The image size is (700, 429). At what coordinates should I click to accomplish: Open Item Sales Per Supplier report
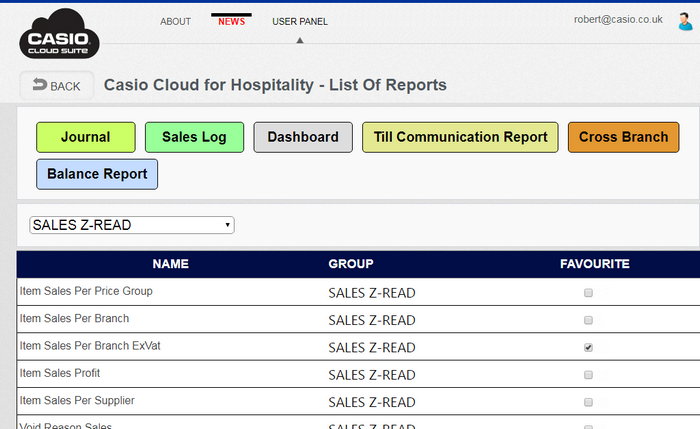click(x=77, y=400)
